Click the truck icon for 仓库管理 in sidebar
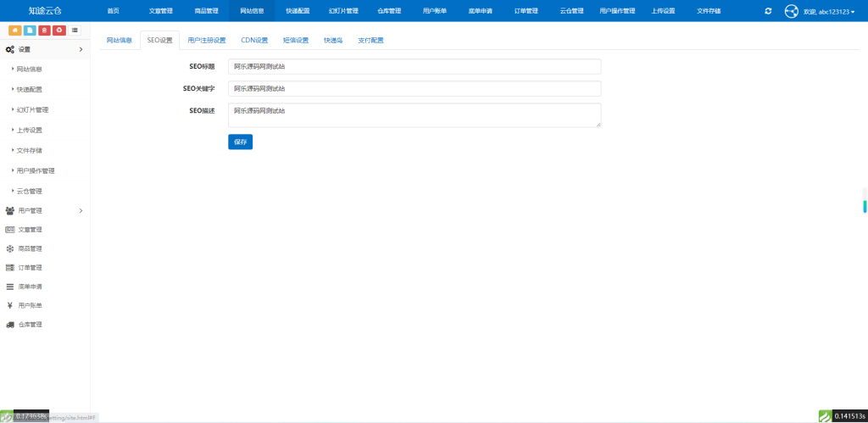 pos(10,325)
